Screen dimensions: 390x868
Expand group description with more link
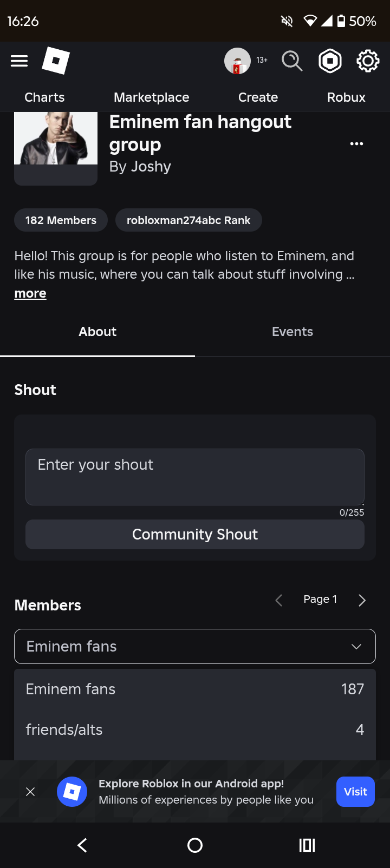[x=30, y=293]
